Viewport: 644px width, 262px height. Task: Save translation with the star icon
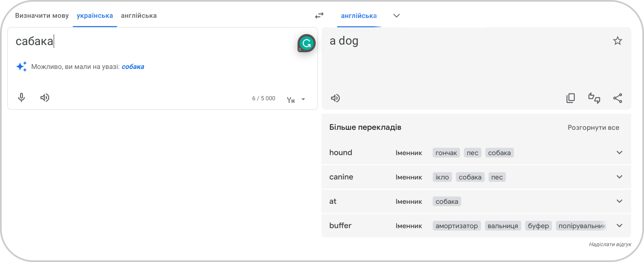point(618,41)
